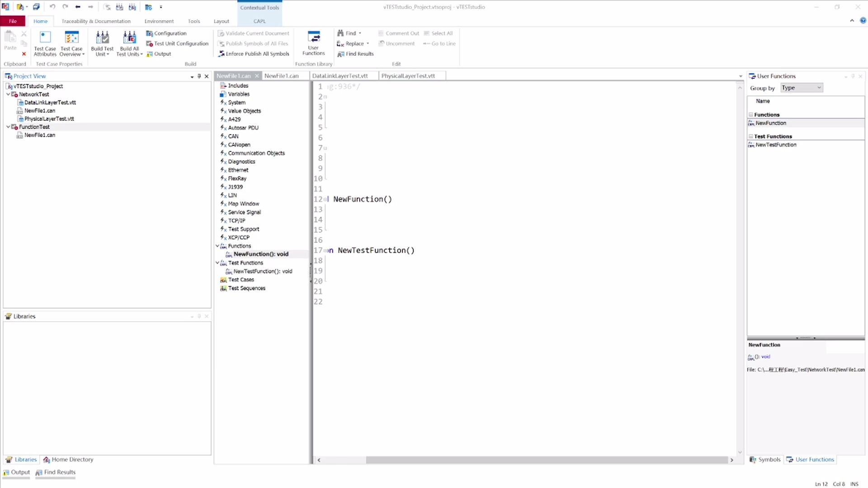Screen dimensions: 868x488
Task: Select the Symbols tab at bottom of User Functions panel
Action: pos(765,460)
